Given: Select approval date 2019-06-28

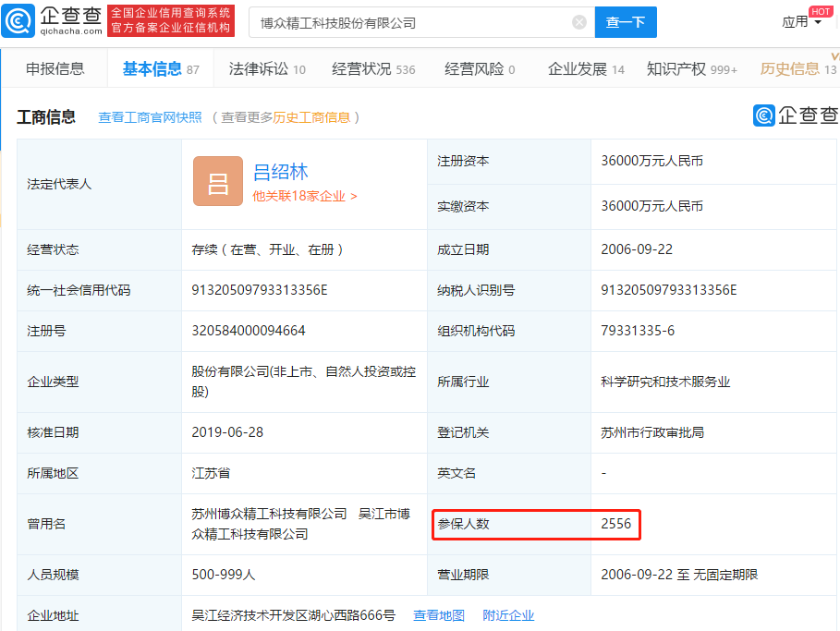Looking at the screenshot, I should pos(227,432).
